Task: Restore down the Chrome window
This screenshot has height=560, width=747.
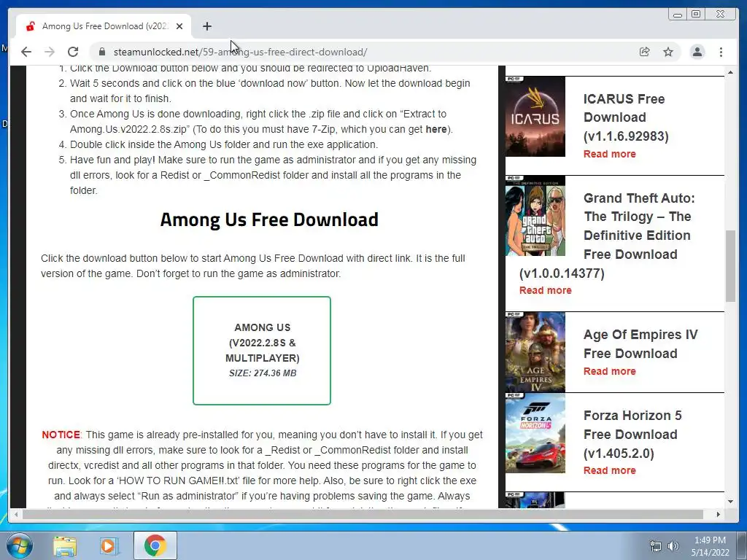Action: tap(695, 15)
